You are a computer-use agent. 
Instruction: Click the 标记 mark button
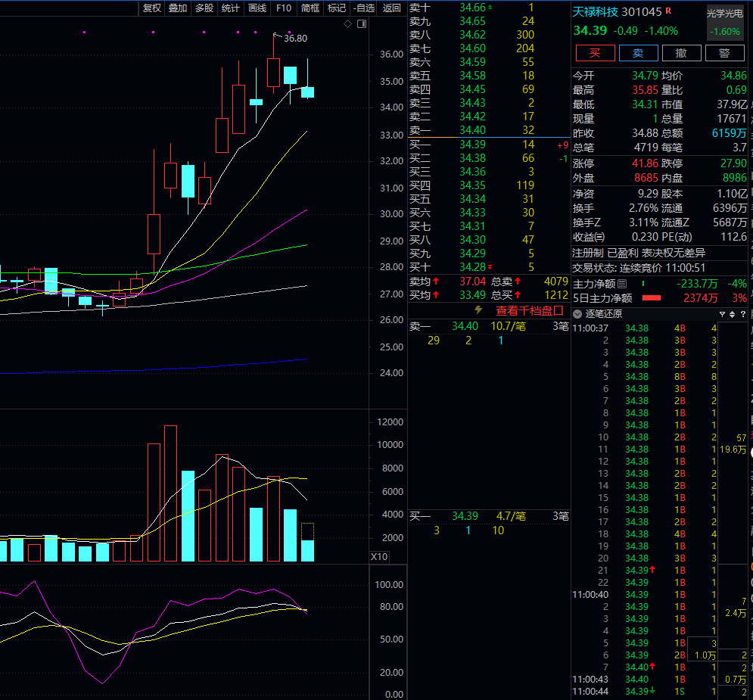[336, 8]
